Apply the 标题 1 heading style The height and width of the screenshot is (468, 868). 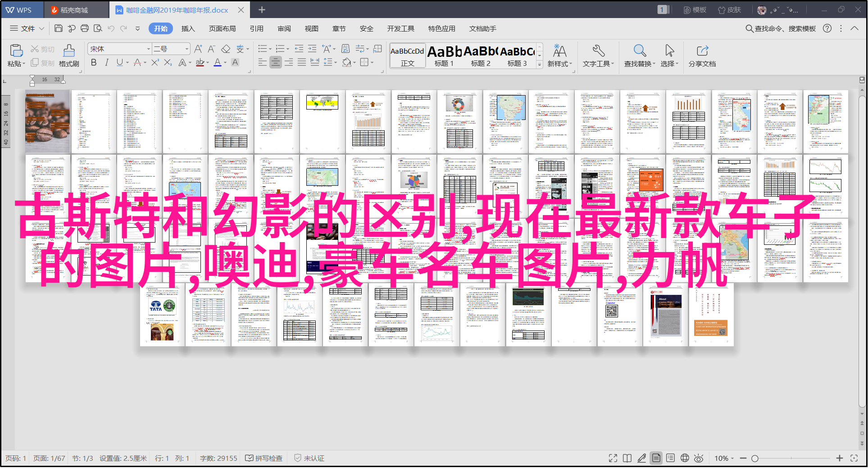pyautogui.click(x=444, y=55)
